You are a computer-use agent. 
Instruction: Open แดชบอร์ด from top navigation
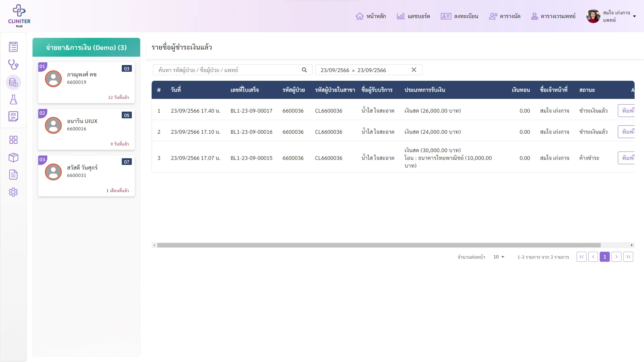[413, 16]
